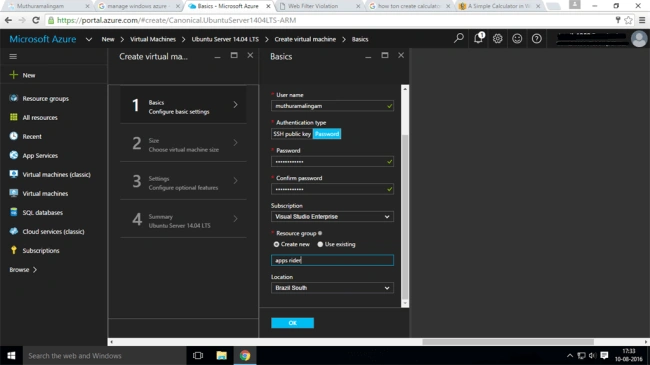
Task: Open the notifications bell icon
Action: (x=478, y=38)
